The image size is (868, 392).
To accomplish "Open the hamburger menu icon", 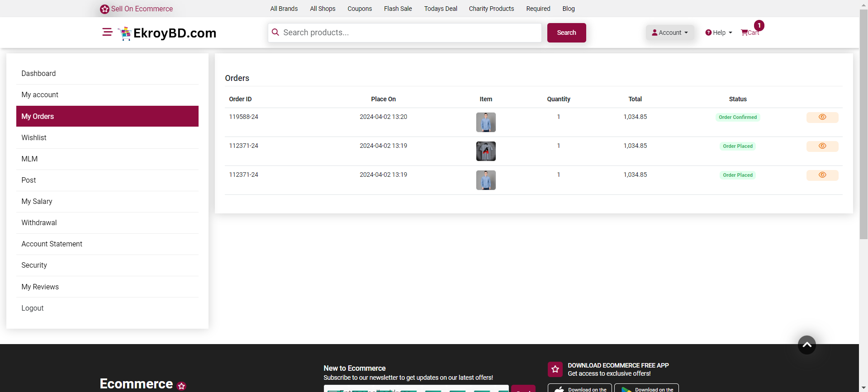I will pyautogui.click(x=107, y=32).
